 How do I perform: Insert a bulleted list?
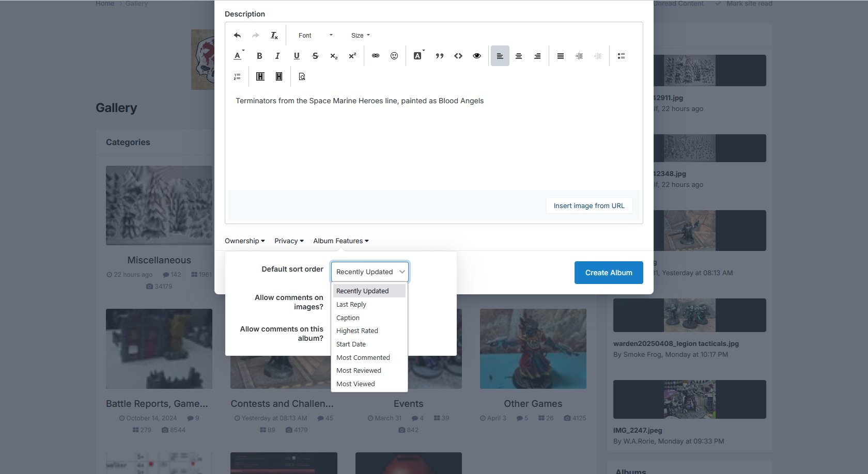coord(622,56)
